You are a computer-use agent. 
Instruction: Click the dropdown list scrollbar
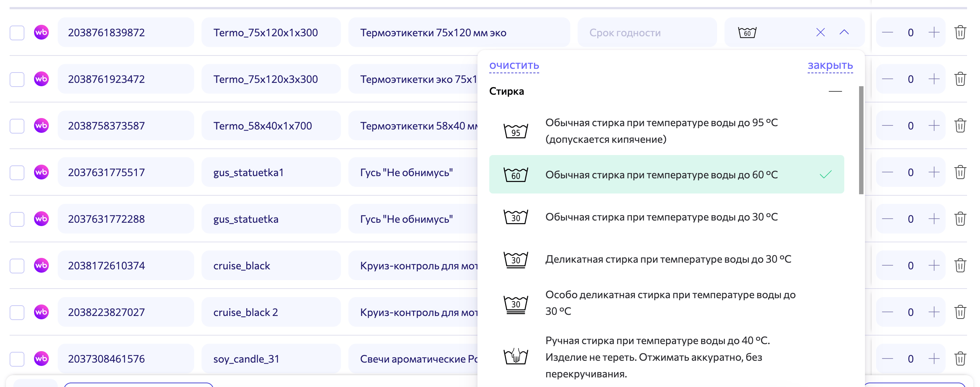pyautogui.click(x=861, y=140)
